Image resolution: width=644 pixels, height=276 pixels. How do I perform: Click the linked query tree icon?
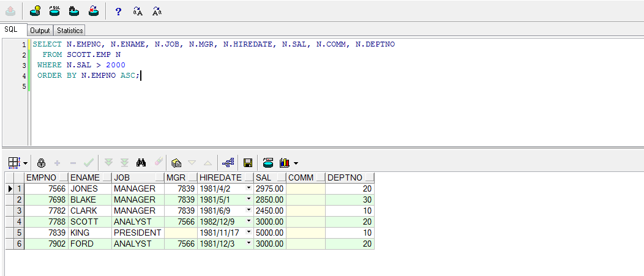point(228,163)
